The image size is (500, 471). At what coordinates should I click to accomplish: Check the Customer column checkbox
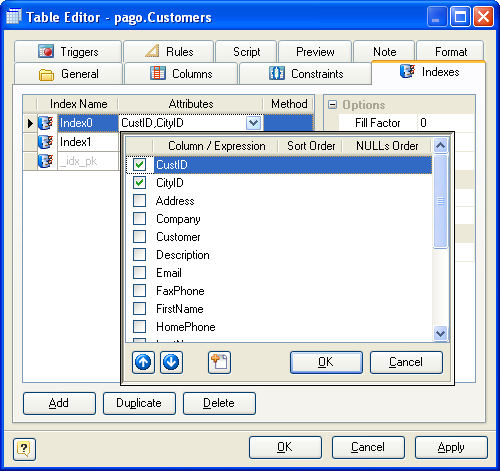tap(139, 237)
